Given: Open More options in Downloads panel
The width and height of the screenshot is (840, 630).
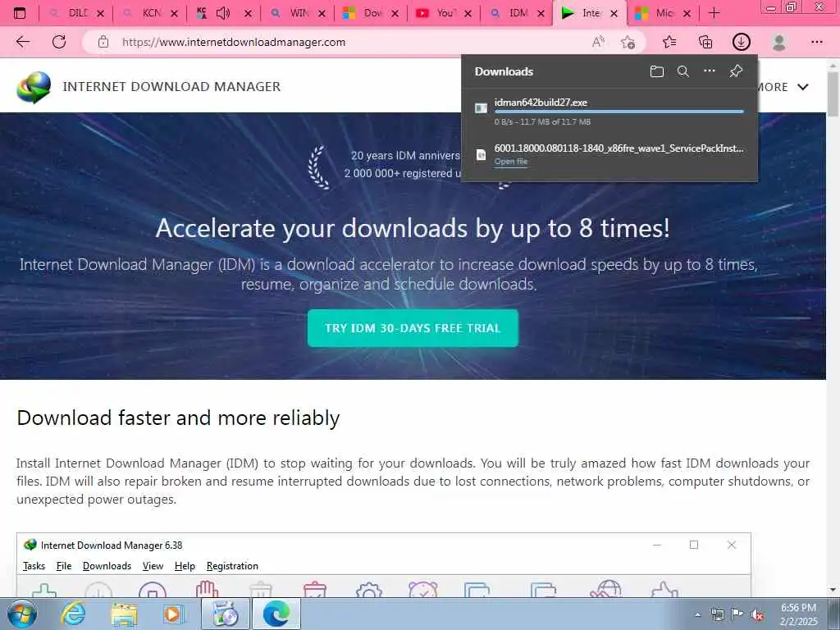Looking at the screenshot, I should coord(710,71).
